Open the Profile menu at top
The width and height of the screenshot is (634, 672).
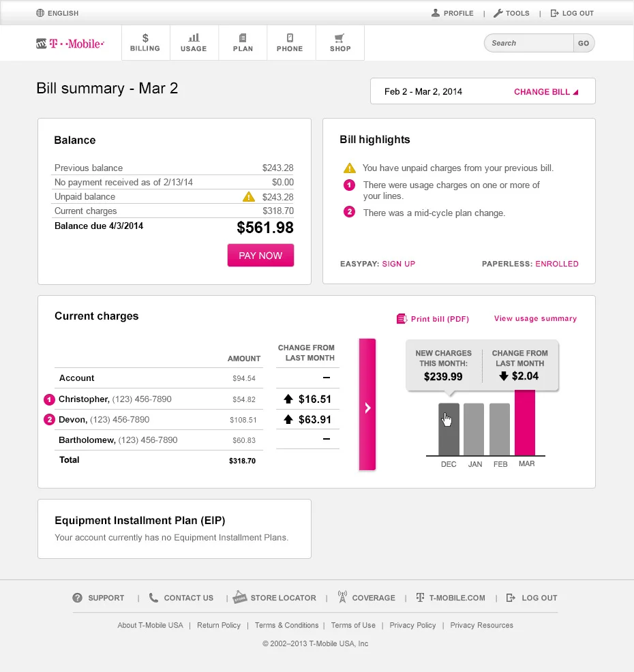coord(452,12)
